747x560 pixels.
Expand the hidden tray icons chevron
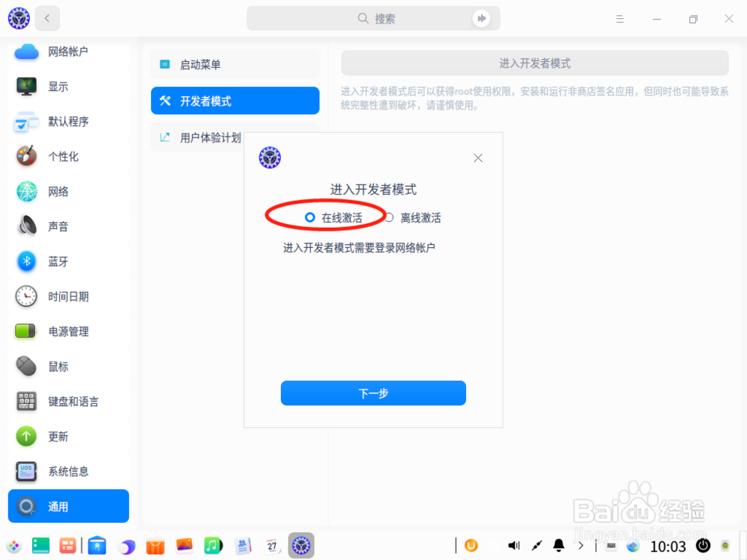point(580,545)
